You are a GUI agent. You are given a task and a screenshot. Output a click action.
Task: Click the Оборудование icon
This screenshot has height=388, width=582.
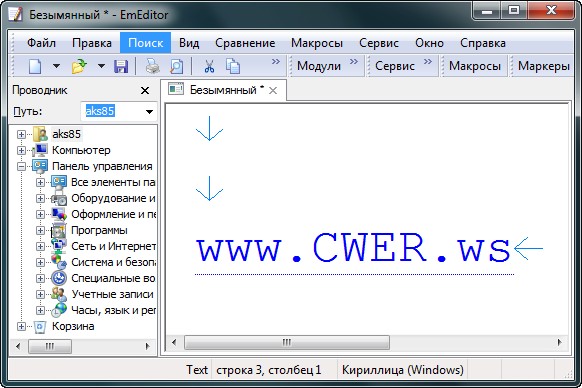(59, 199)
